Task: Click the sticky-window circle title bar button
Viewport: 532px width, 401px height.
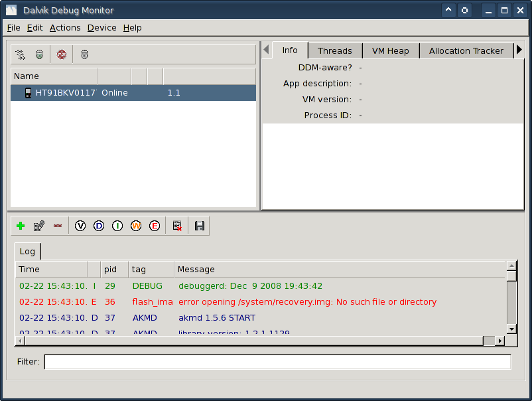Action: coord(464,10)
